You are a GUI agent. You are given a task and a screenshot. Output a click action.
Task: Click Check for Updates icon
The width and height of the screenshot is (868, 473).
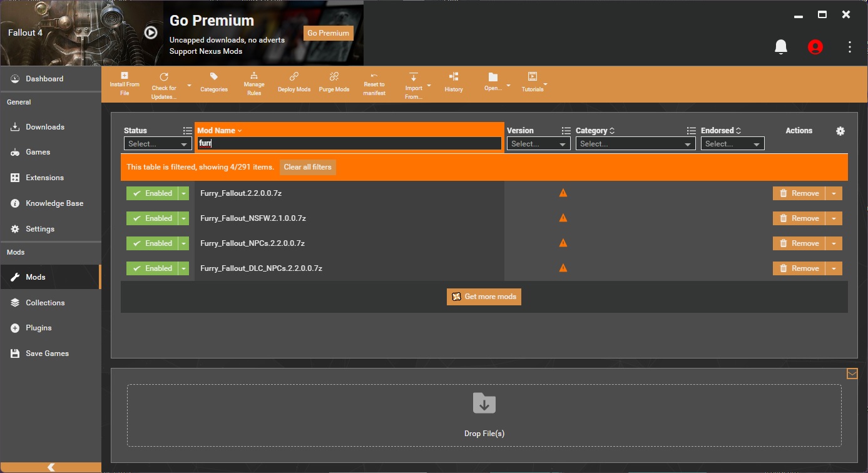[x=164, y=78]
